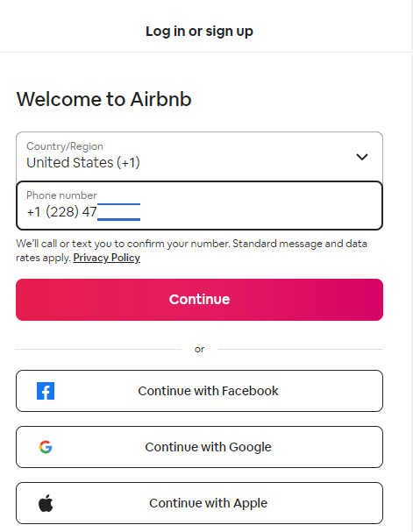
Task: Click the Country/Region label text
Action: [65, 146]
